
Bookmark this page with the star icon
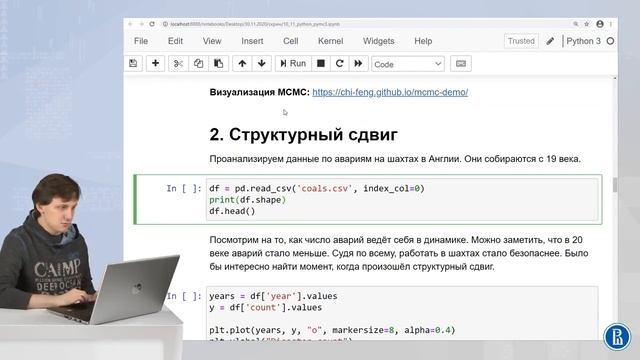tap(587, 24)
